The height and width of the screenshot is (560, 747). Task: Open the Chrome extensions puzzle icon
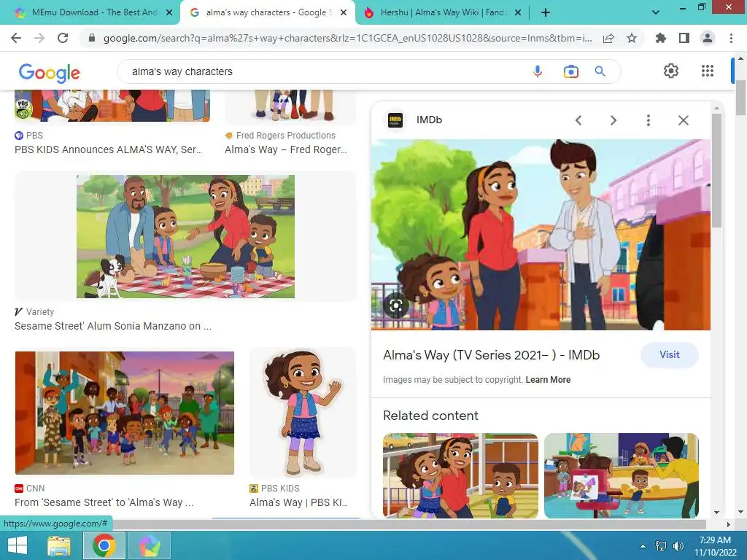[x=660, y=38]
